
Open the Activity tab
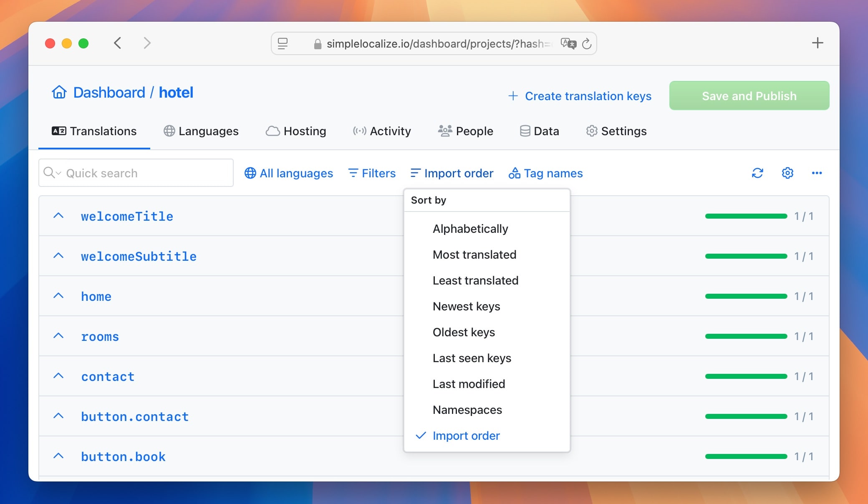(x=382, y=131)
